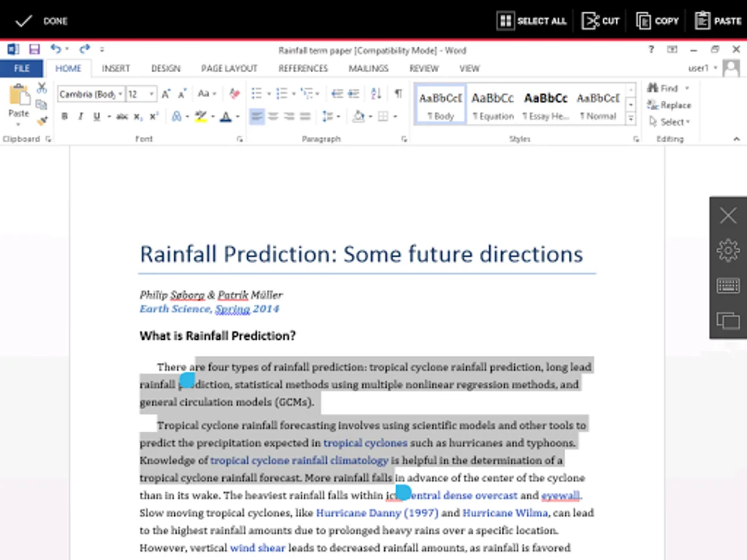Tap CUT in the top bar
The width and height of the screenshot is (747, 560).
click(x=601, y=21)
